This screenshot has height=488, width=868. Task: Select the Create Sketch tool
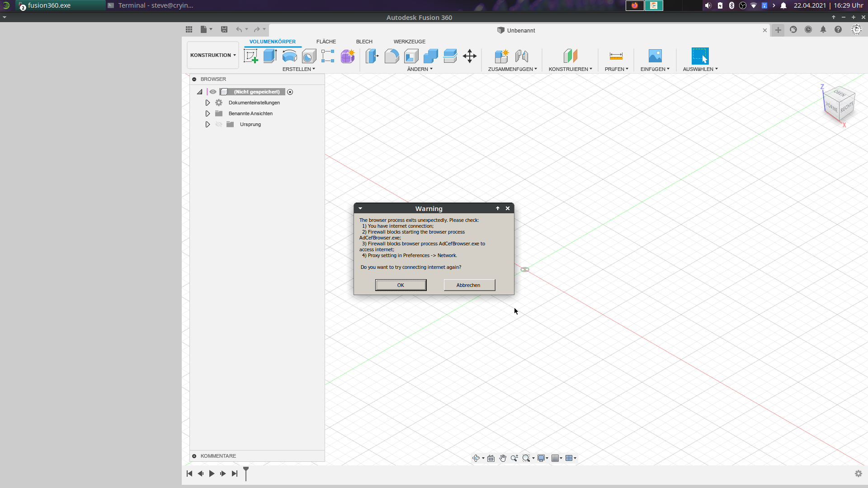pyautogui.click(x=251, y=56)
